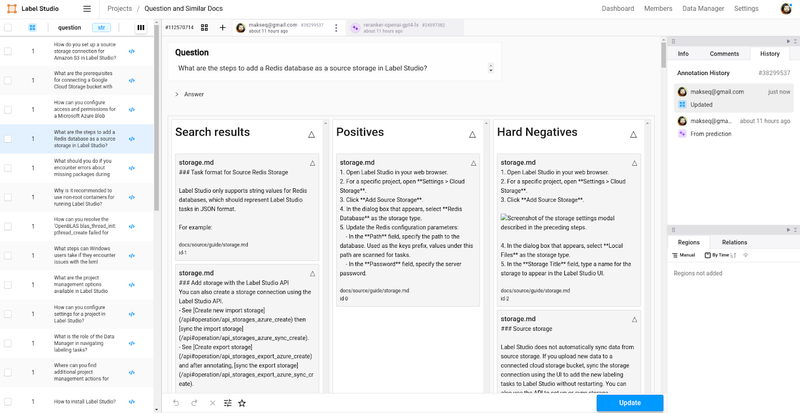Image resolution: width=800 pixels, height=413 pixels.
Task: Click the source code icon for the Data Manager role row
Action: coord(132,343)
